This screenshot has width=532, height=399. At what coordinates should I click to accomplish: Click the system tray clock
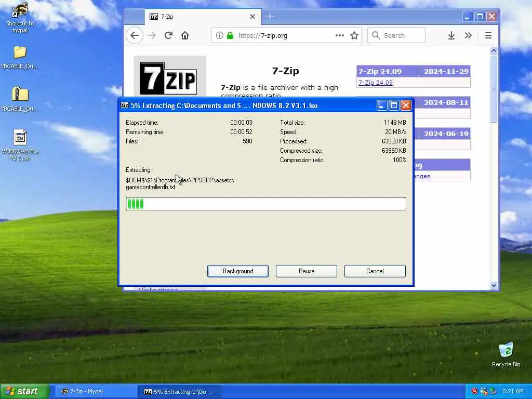click(513, 392)
